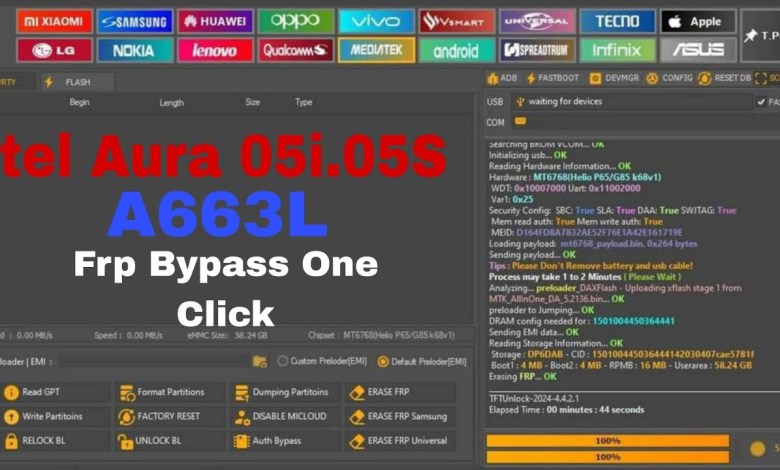The height and width of the screenshot is (470, 780).
Task: Click the FACTORY RESET circular icon
Action: click(126, 417)
